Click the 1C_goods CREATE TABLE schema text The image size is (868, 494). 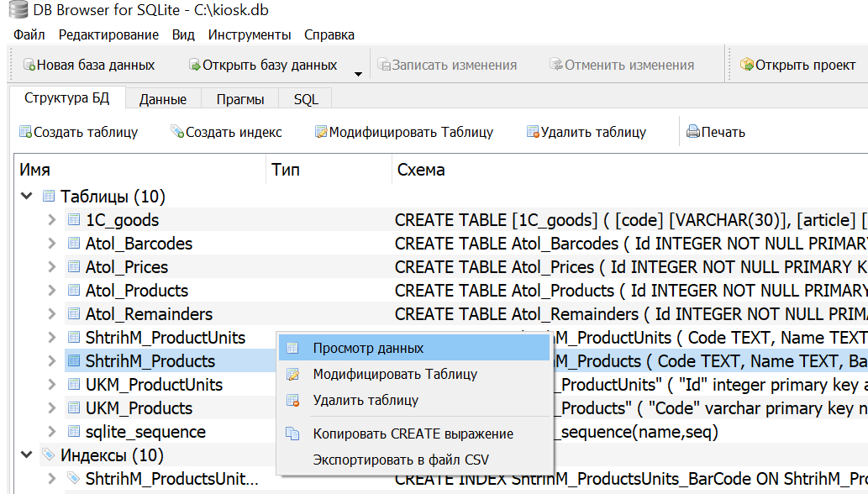click(630, 219)
